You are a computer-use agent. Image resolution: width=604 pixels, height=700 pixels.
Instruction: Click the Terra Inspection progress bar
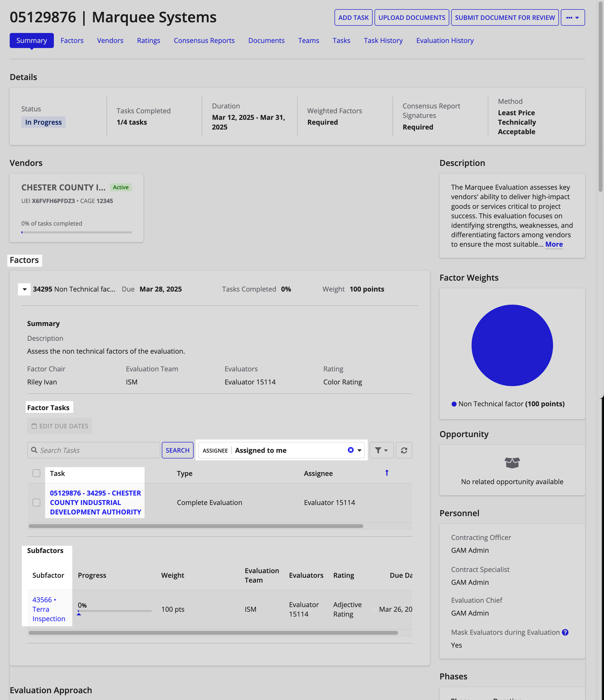point(114,611)
